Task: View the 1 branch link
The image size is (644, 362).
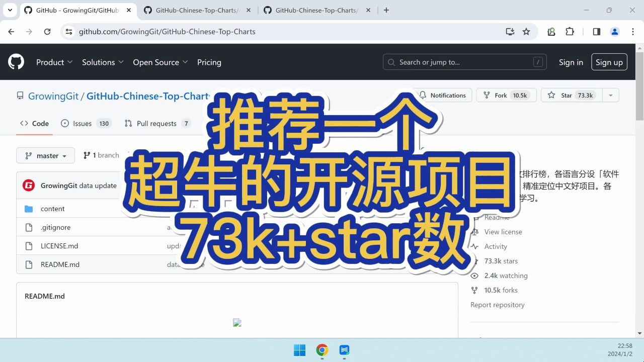Action: click(101, 155)
